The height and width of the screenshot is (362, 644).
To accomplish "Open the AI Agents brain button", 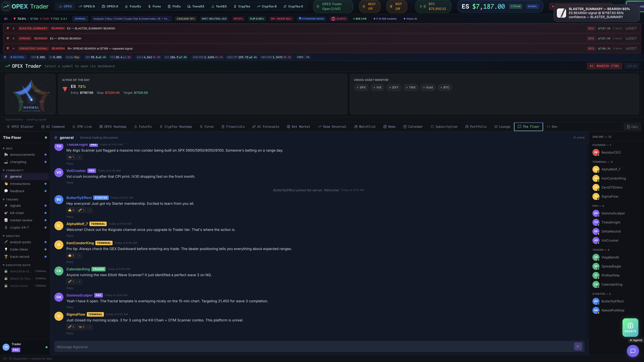I will (630, 327).
